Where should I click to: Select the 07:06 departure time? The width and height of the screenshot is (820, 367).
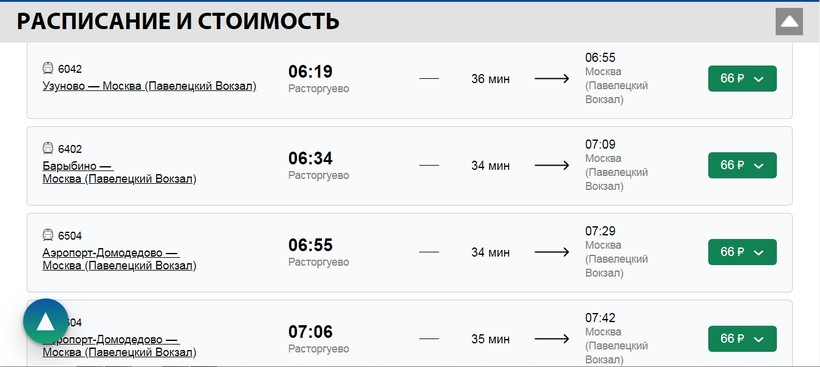tap(310, 332)
